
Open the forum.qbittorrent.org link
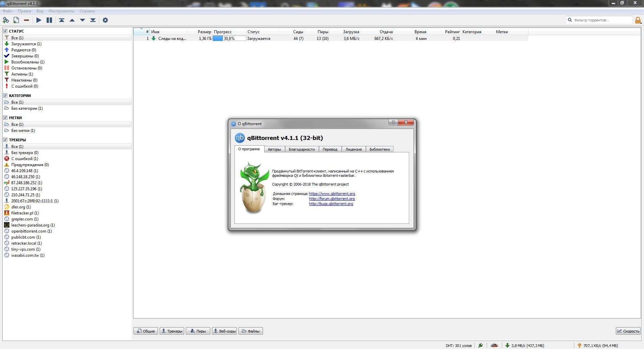tap(332, 199)
